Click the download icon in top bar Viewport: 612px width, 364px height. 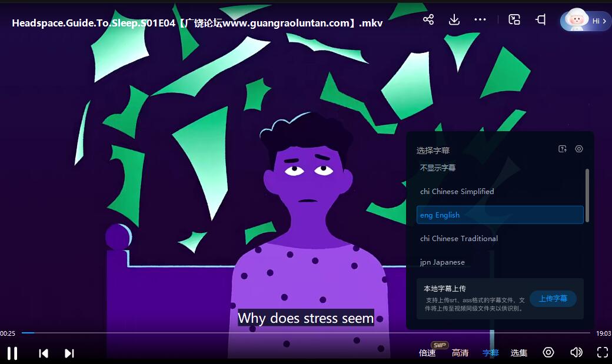(x=454, y=19)
